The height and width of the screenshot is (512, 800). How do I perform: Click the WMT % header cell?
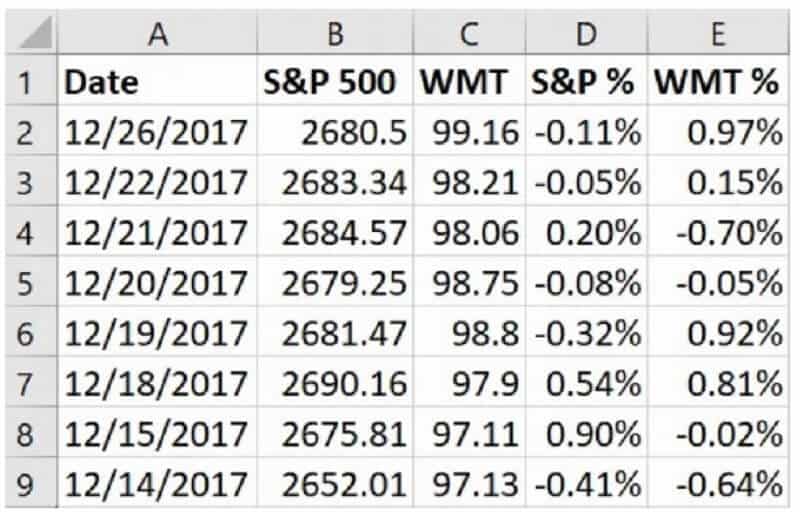point(718,80)
